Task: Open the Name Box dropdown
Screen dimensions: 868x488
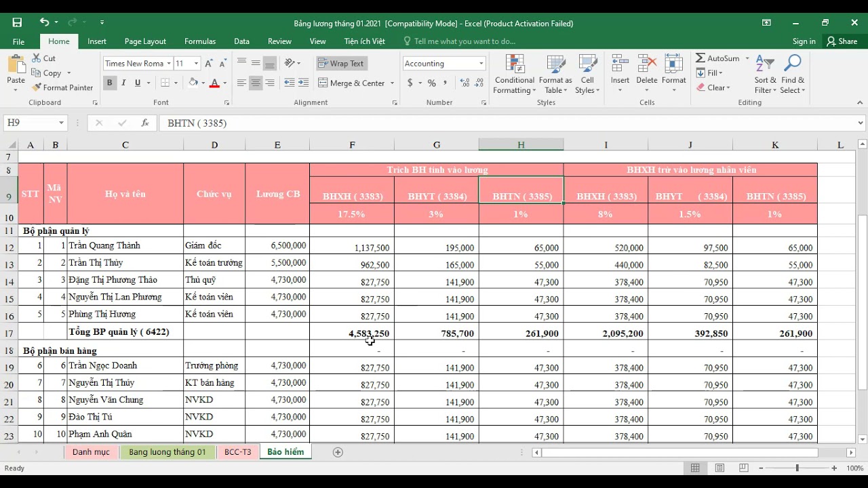Action: [x=61, y=123]
